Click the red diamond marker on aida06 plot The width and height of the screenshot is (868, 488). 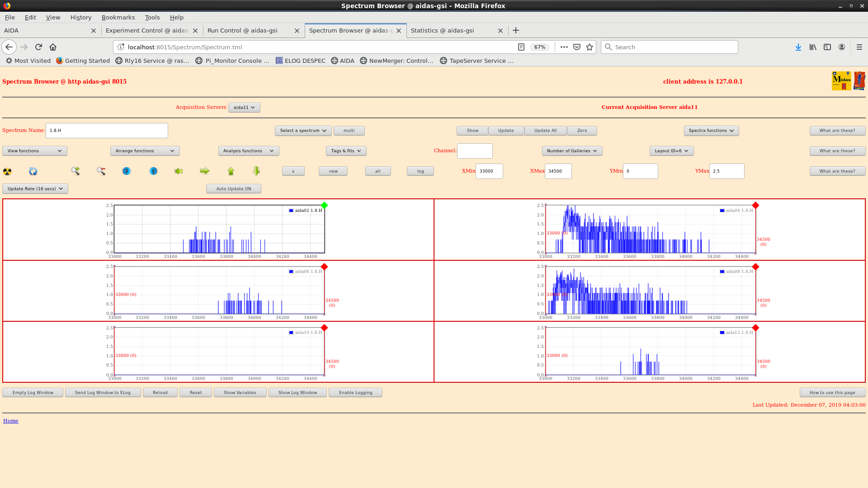[x=324, y=267]
